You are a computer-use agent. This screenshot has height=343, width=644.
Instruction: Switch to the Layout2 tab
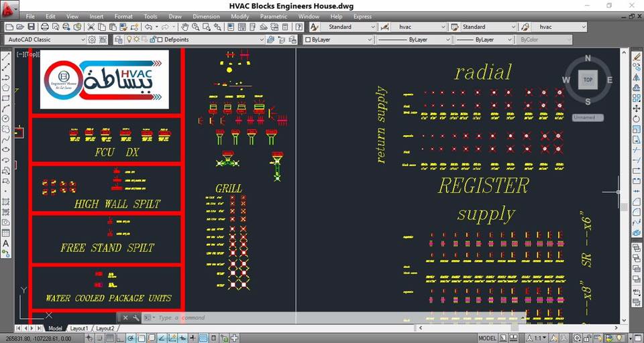point(105,329)
